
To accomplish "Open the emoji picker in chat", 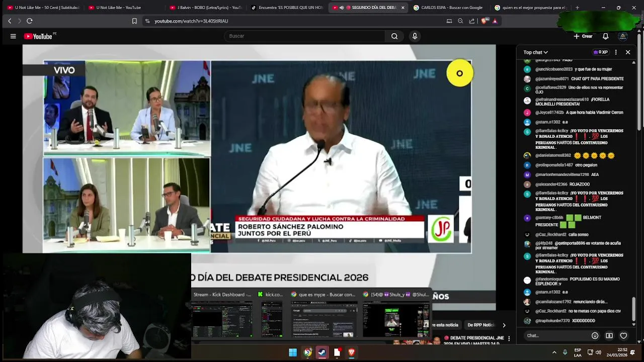I will [x=595, y=336].
